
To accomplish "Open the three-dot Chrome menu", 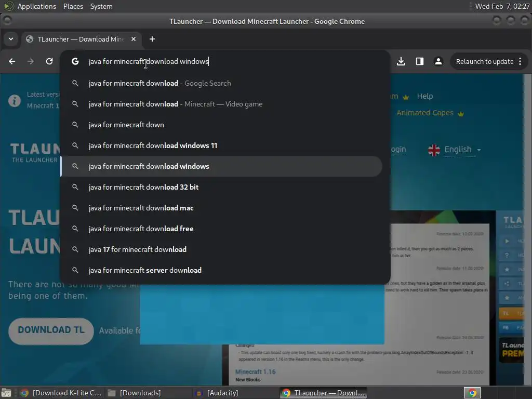I will click(x=520, y=61).
